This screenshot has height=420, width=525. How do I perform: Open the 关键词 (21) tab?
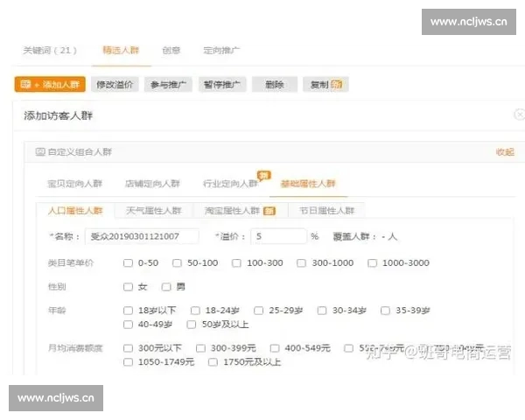click(x=50, y=51)
